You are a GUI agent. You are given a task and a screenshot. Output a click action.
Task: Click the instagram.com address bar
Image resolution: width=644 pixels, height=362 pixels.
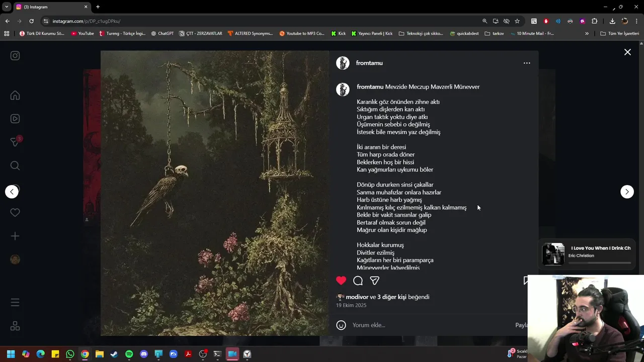(262, 21)
